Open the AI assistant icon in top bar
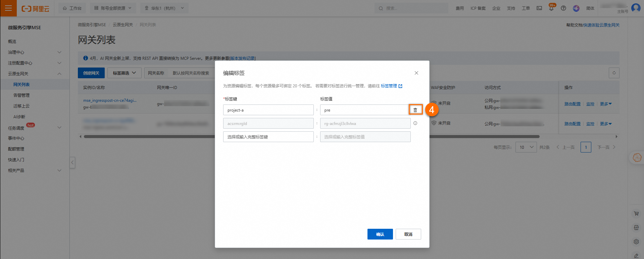Image resolution: width=644 pixels, height=259 pixels. 576,8
